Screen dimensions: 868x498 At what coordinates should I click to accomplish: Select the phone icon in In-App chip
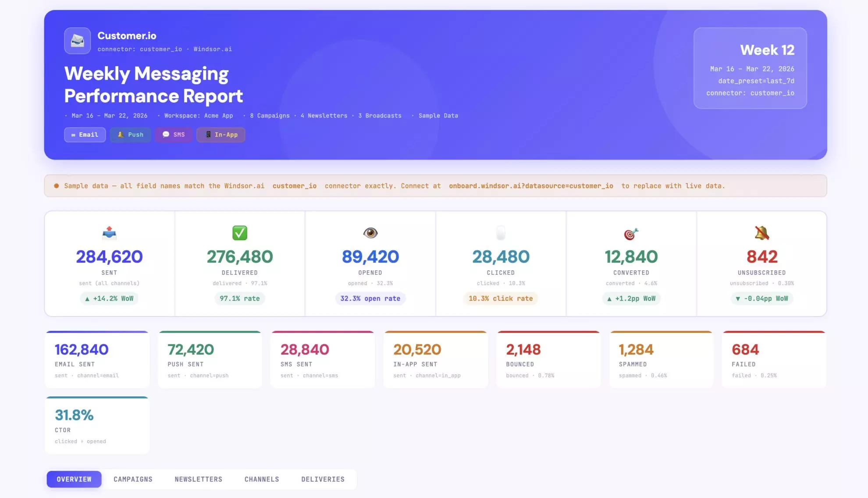[207, 135]
